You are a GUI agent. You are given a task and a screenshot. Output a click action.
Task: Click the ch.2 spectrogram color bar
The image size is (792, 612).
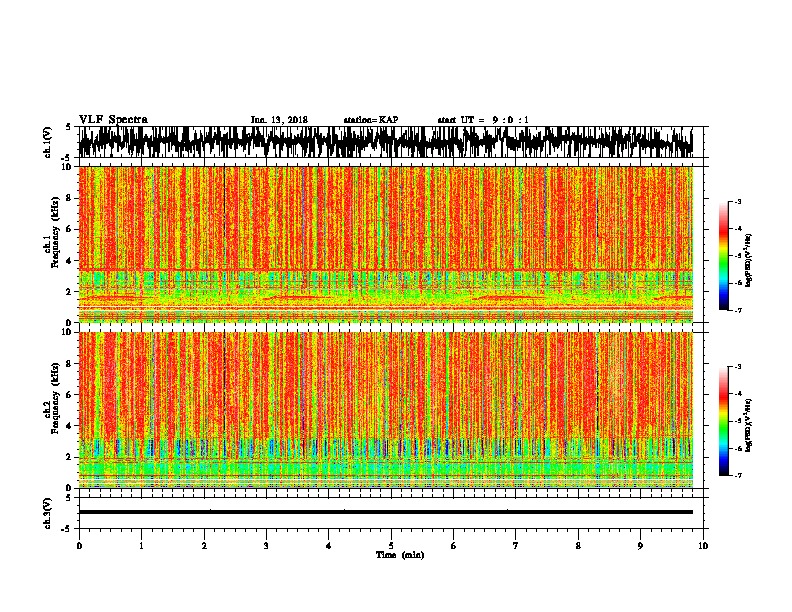point(724,421)
